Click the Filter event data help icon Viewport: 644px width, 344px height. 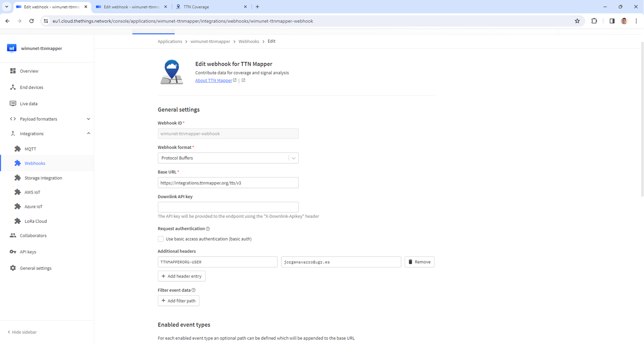coord(194,290)
